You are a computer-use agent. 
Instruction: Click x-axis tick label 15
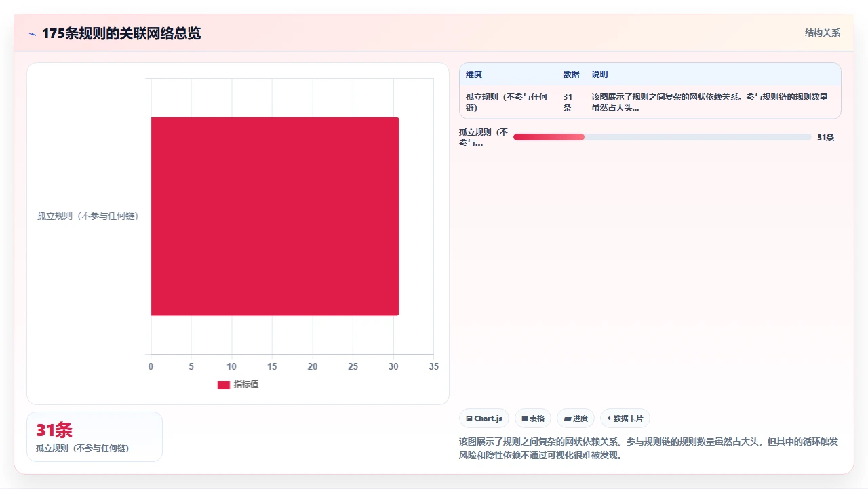[x=272, y=366]
